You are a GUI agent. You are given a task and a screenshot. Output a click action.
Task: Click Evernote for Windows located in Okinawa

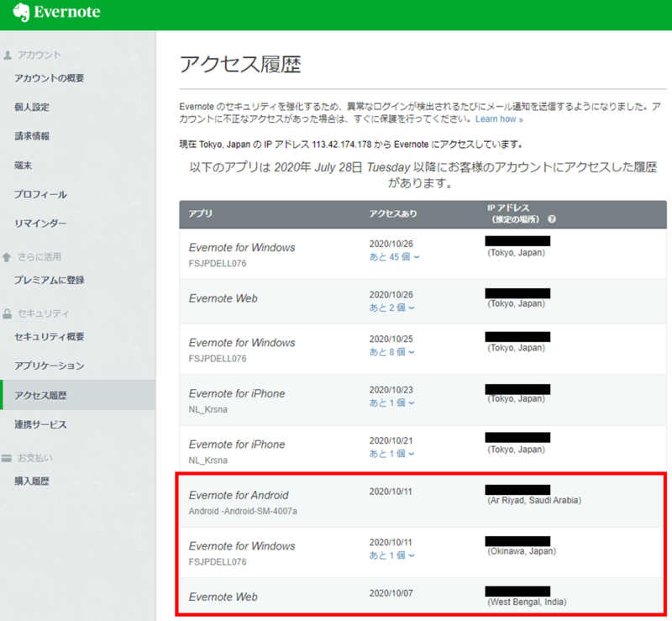tap(242, 546)
